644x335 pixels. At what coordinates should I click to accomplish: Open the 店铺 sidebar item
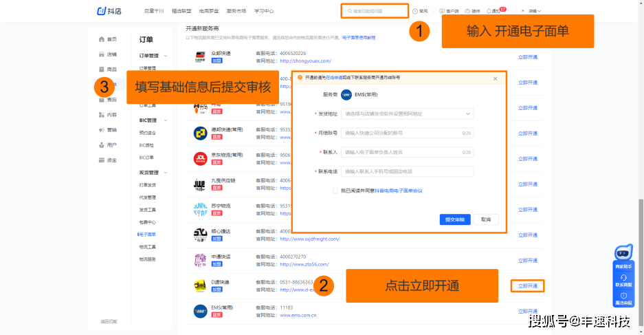(x=108, y=54)
